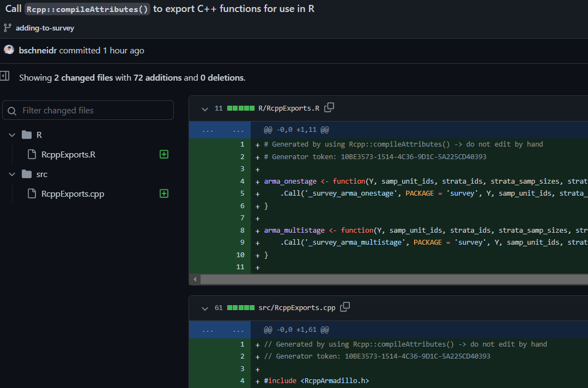Copy the src/RcppExports.cpp file path
Screen dimensions: 588x388
(x=344, y=307)
